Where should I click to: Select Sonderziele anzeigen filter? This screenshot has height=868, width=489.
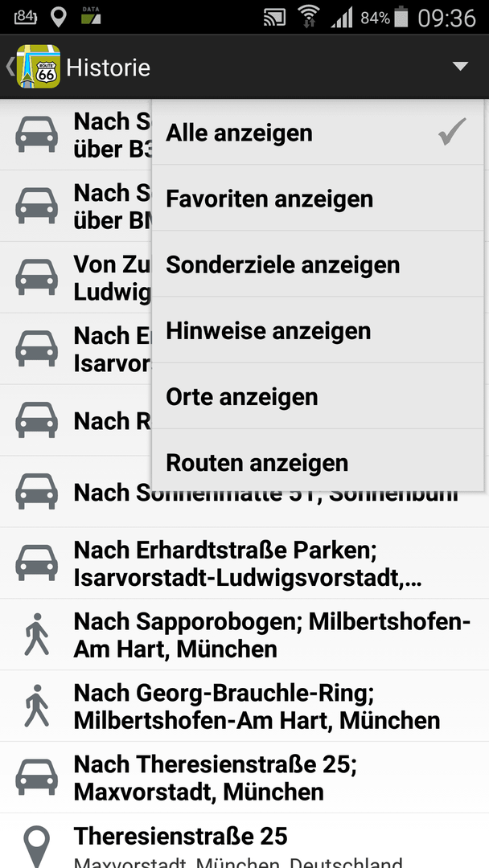[318, 264]
